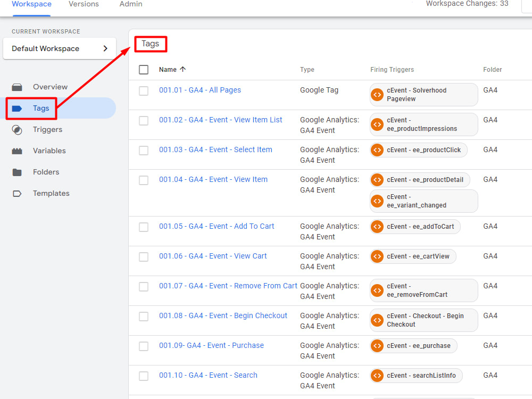Click trigger icon for ee_addToCart
The height and width of the screenshot is (399, 532).
[x=377, y=227]
